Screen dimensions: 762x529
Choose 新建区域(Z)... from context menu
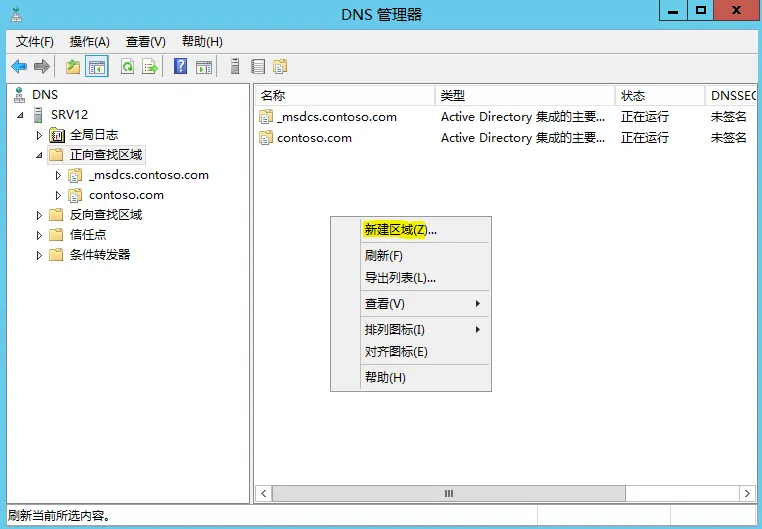pyautogui.click(x=400, y=230)
